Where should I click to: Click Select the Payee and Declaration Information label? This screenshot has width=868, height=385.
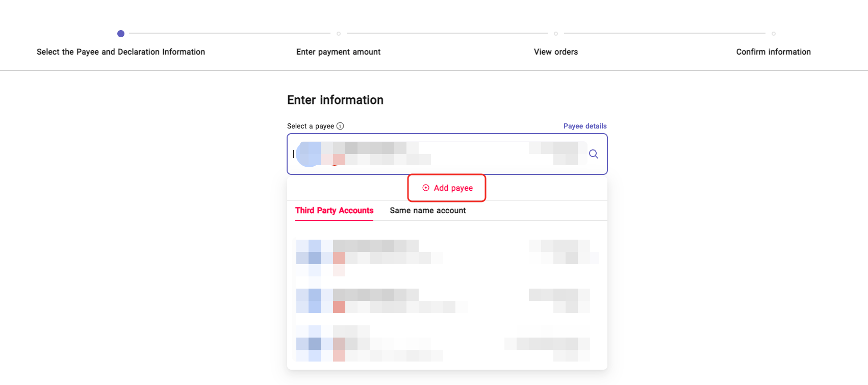[x=121, y=52]
